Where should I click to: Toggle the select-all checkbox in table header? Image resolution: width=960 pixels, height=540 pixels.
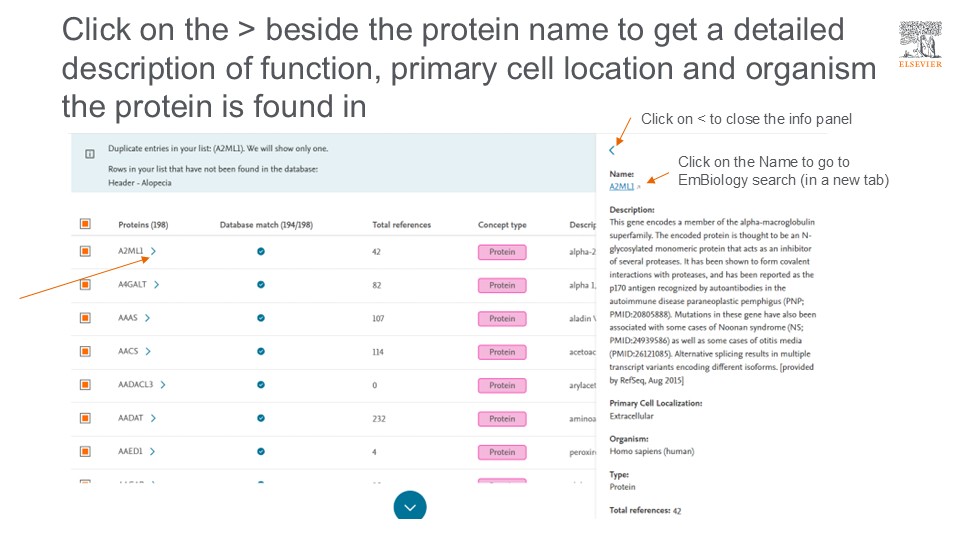[x=85, y=225]
